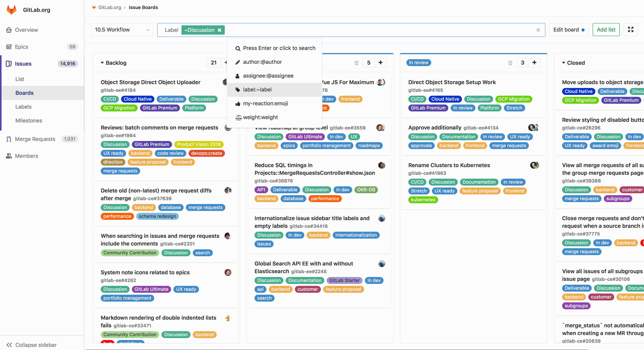Click GitLab.org breadcrumb link
Screen dimensions: 644x350
coord(110,7)
